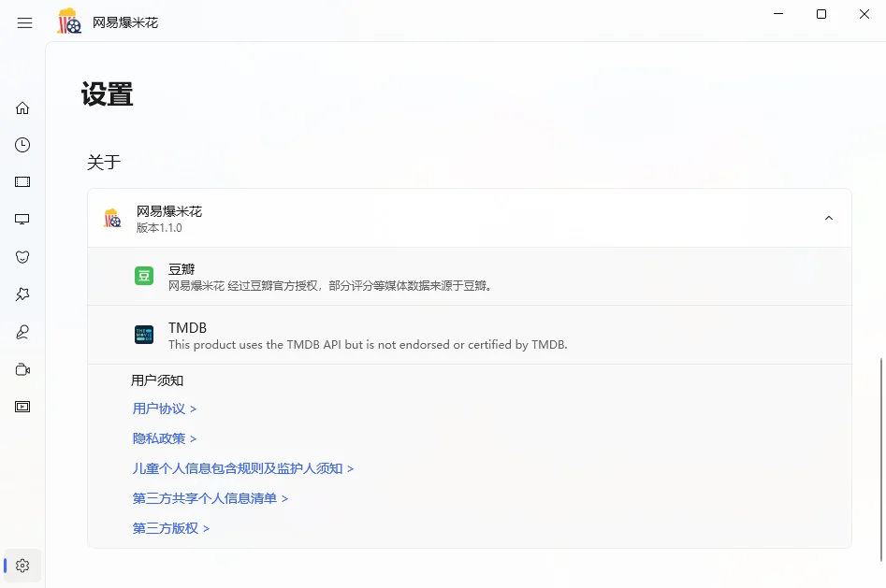Click the 版本1.1.0 version text
The height and width of the screenshot is (588, 886).
coord(159,228)
